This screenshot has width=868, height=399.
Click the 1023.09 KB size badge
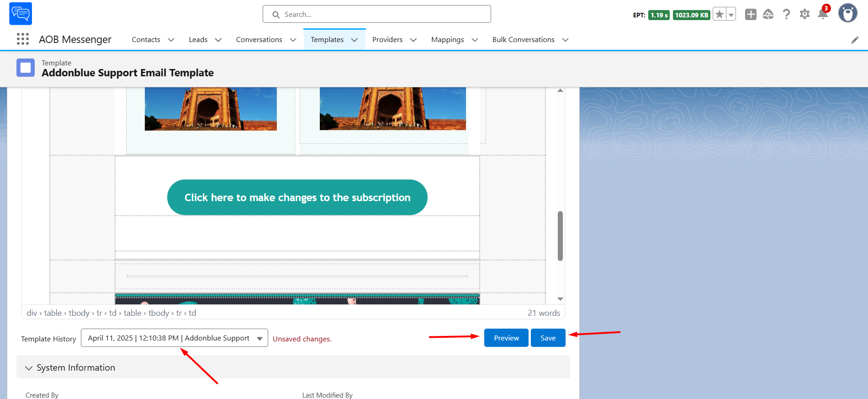(692, 15)
